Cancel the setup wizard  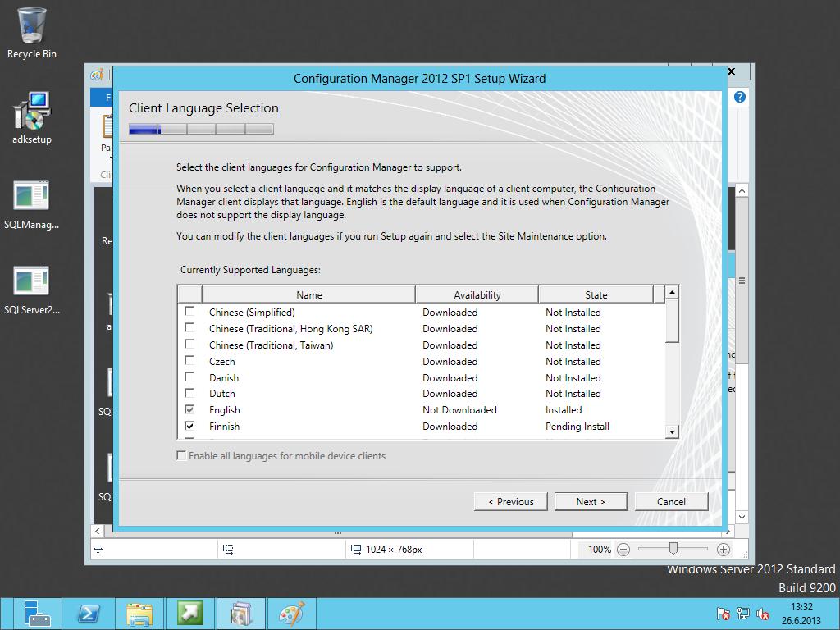[671, 501]
